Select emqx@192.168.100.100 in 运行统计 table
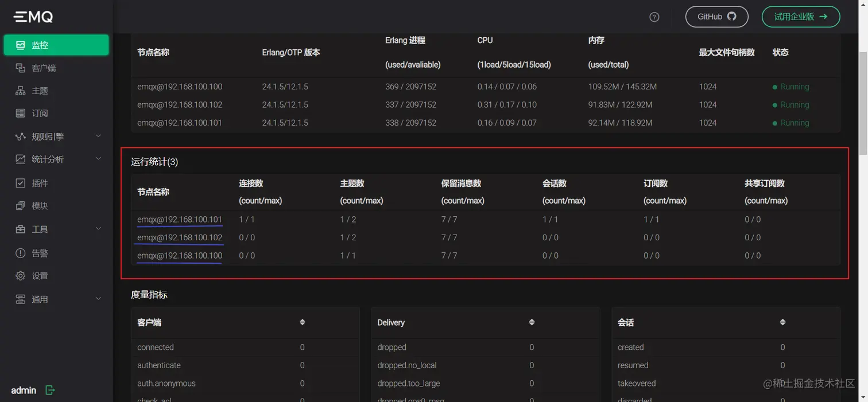Viewport: 868px width, 402px height. [180, 255]
